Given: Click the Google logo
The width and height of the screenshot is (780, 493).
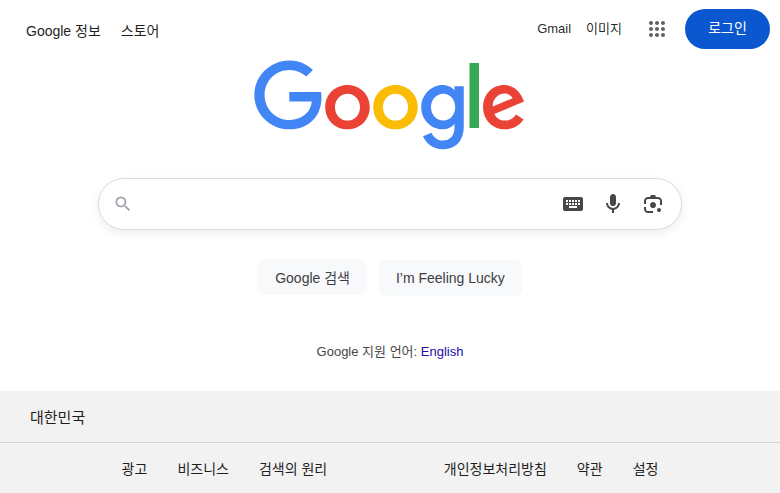Looking at the screenshot, I should click(x=389, y=103).
